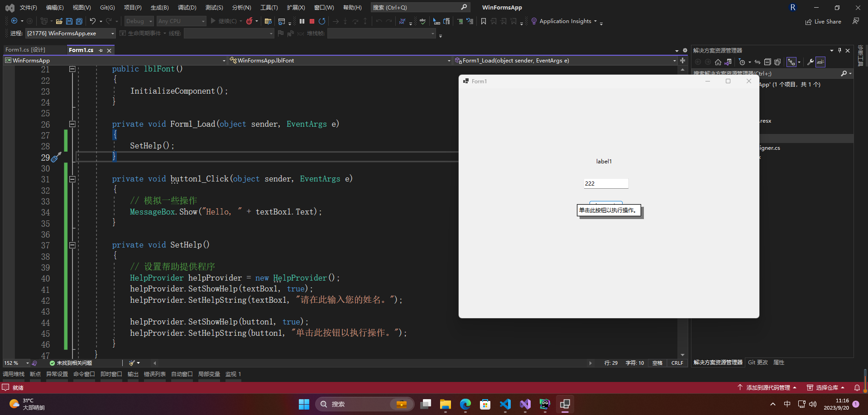Click the Undo arrow icon
This screenshot has height=415, width=868.
pos(92,21)
